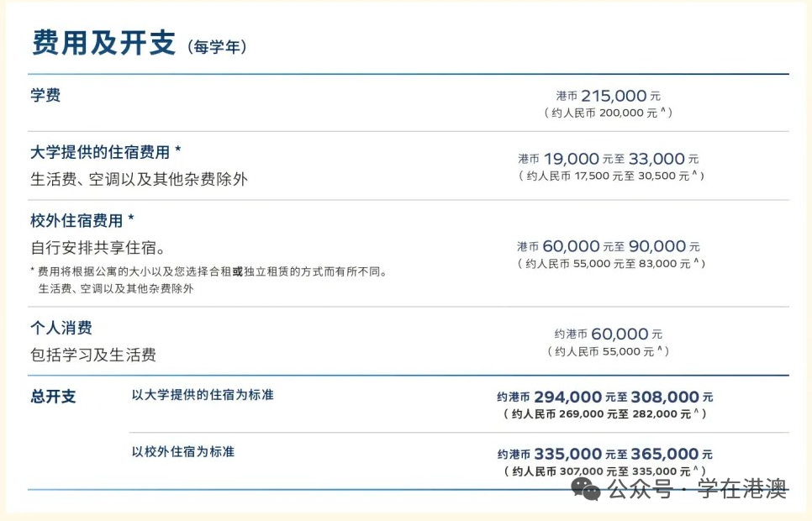The width and height of the screenshot is (812, 521).
Task: Click the 约人民币 200,000 元 tuition conversion
Action: (x=608, y=113)
